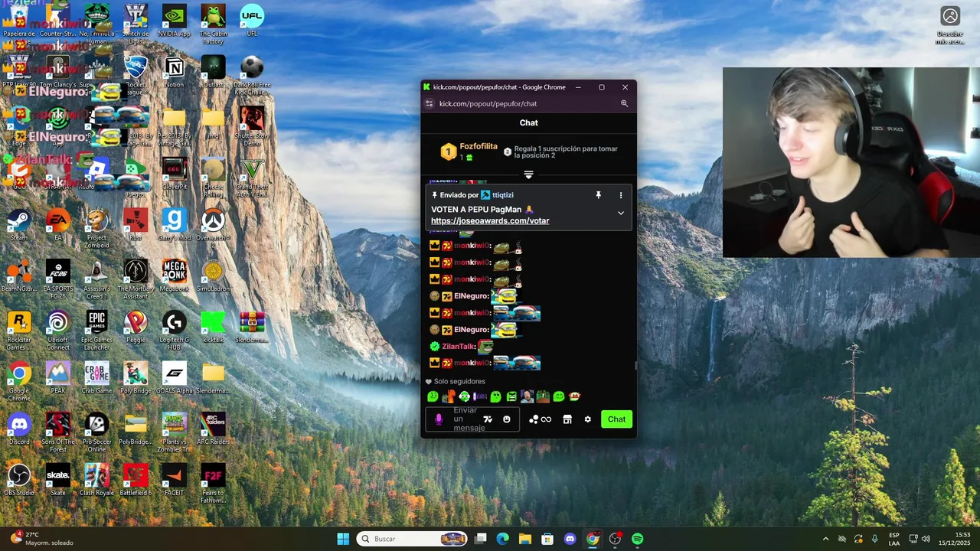Open the Kick gift shop icon
Viewport: 980px width, 551px height.
(567, 419)
